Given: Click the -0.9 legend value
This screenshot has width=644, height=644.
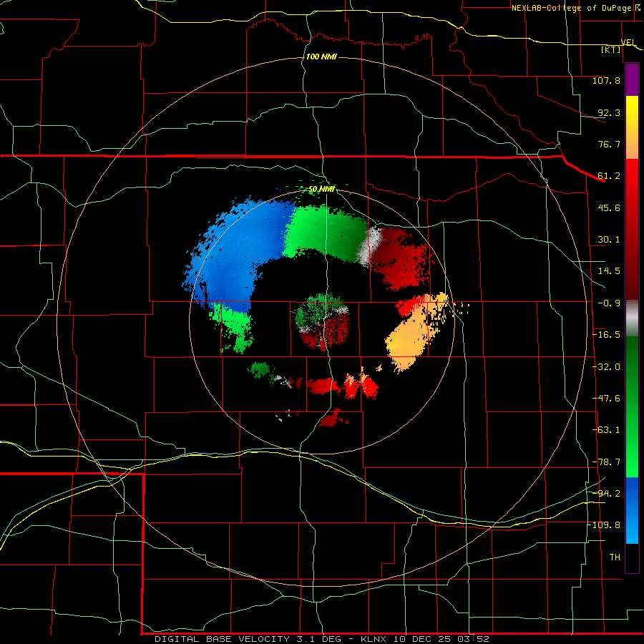Looking at the screenshot, I should tap(609, 303).
